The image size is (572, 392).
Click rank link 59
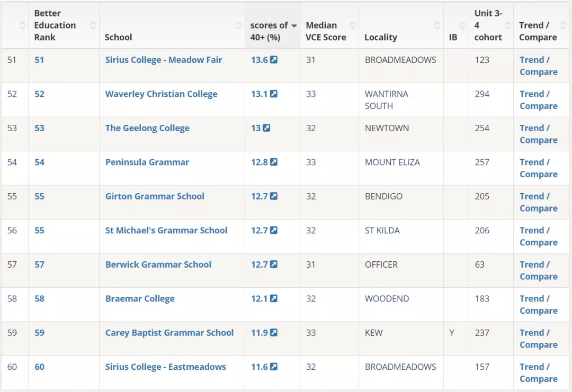(x=39, y=333)
